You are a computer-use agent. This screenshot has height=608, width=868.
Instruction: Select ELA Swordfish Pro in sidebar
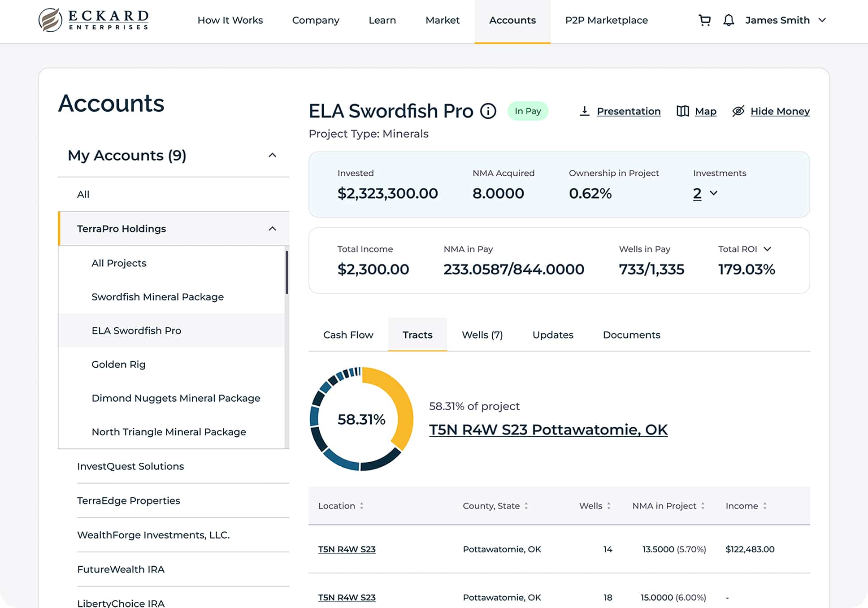click(172, 330)
